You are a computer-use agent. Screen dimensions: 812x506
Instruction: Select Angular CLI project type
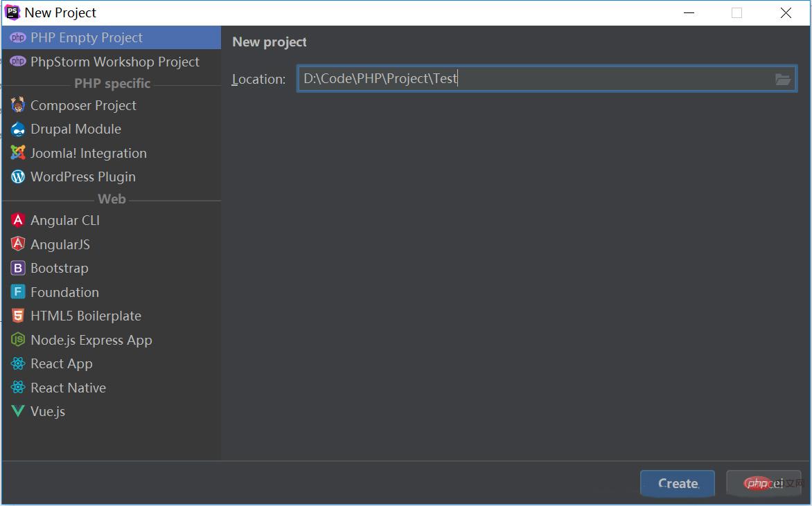click(x=112, y=220)
